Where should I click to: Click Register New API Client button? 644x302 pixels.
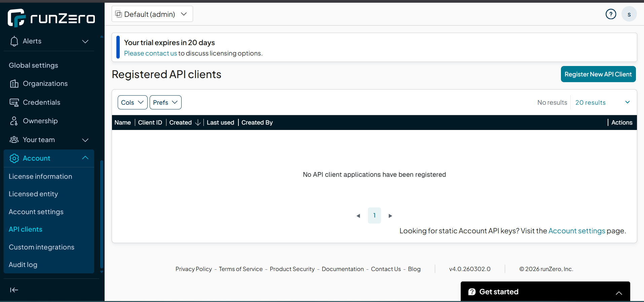pyautogui.click(x=598, y=74)
